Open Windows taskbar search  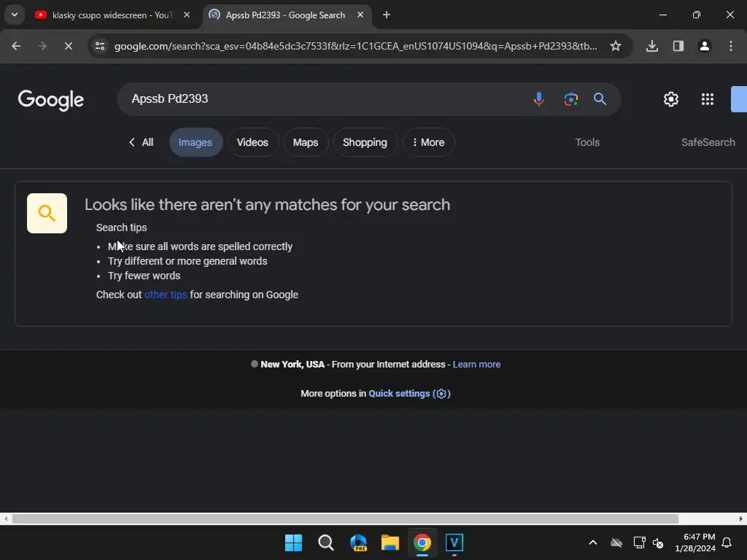(326, 542)
